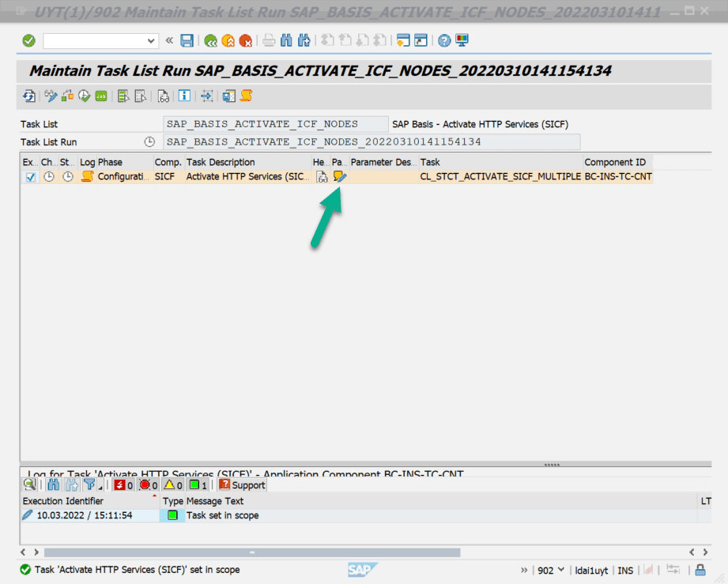Open the Customize Local Layout monitor icon
Viewport: 728px width, 584px height.
[x=462, y=41]
